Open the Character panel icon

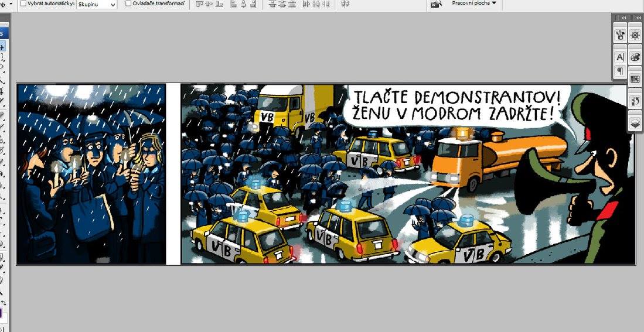tap(620, 57)
